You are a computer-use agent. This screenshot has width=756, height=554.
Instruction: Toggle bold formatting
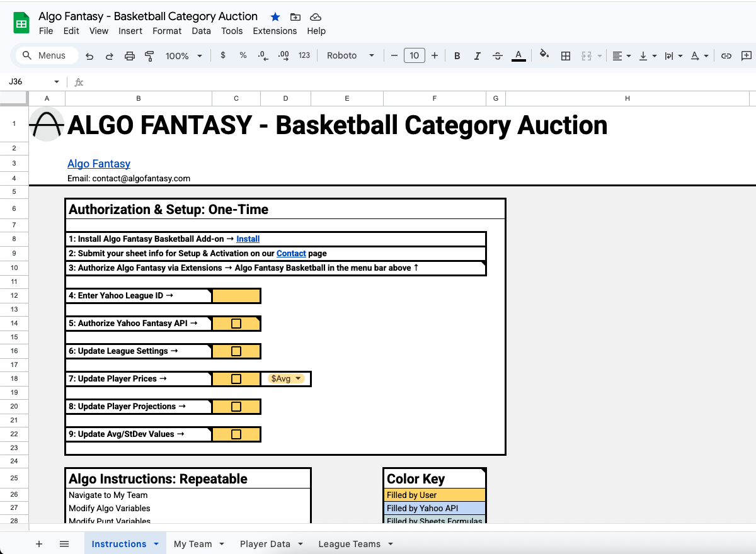click(457, 56)
